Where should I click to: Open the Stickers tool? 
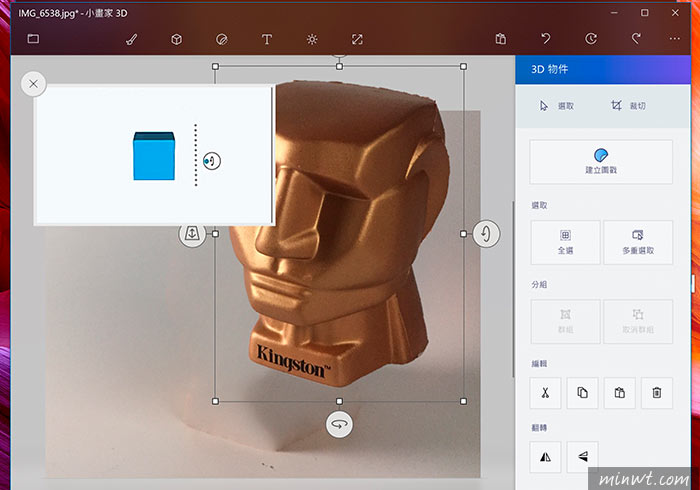click(x=221, y=40)
